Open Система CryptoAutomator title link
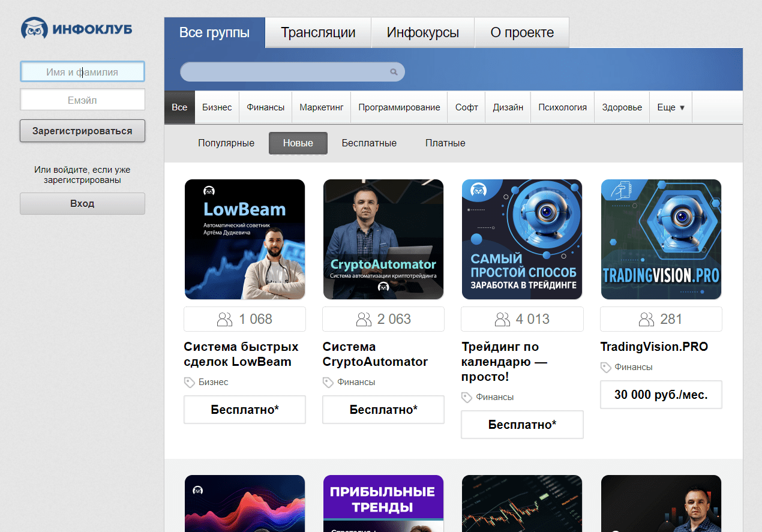Image resolution: width=762 pixels, height=532 pixels. (x=375, y=354)
